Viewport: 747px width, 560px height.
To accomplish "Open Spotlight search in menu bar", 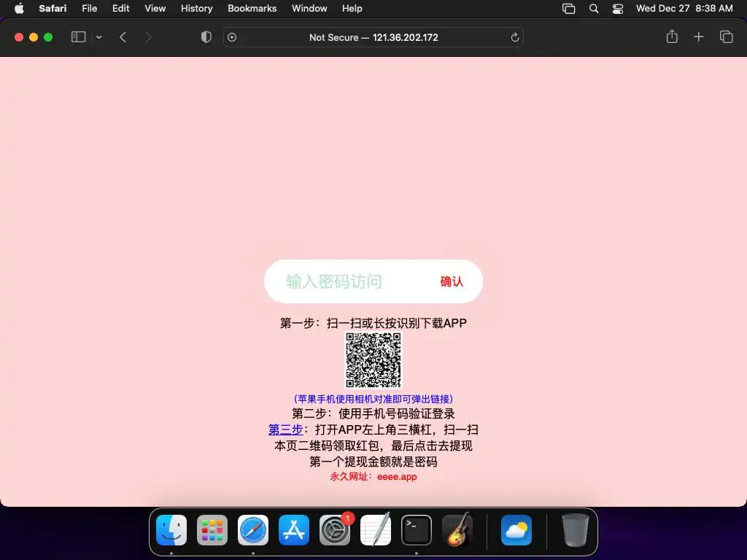I will (x=594, y=8).
